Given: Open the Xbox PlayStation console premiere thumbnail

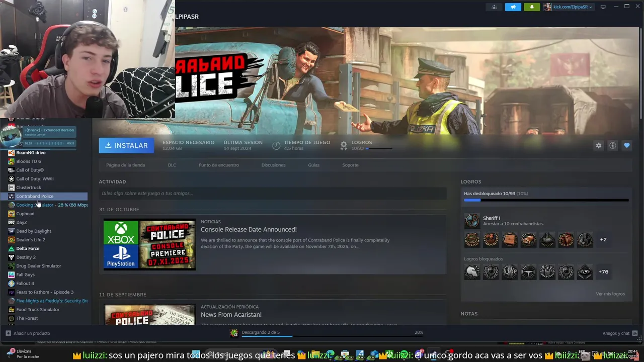Looking at the screenshot, I should [x=149, y=244].
